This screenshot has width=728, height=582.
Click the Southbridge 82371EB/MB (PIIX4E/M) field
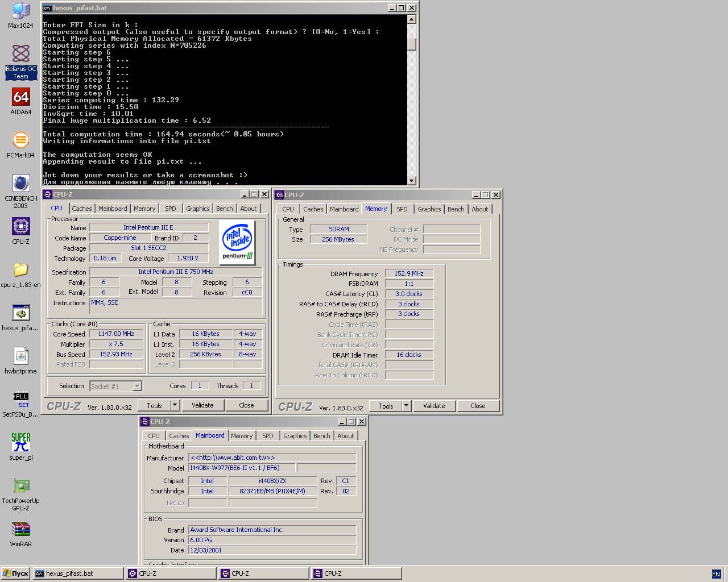(x=272, y=491)
